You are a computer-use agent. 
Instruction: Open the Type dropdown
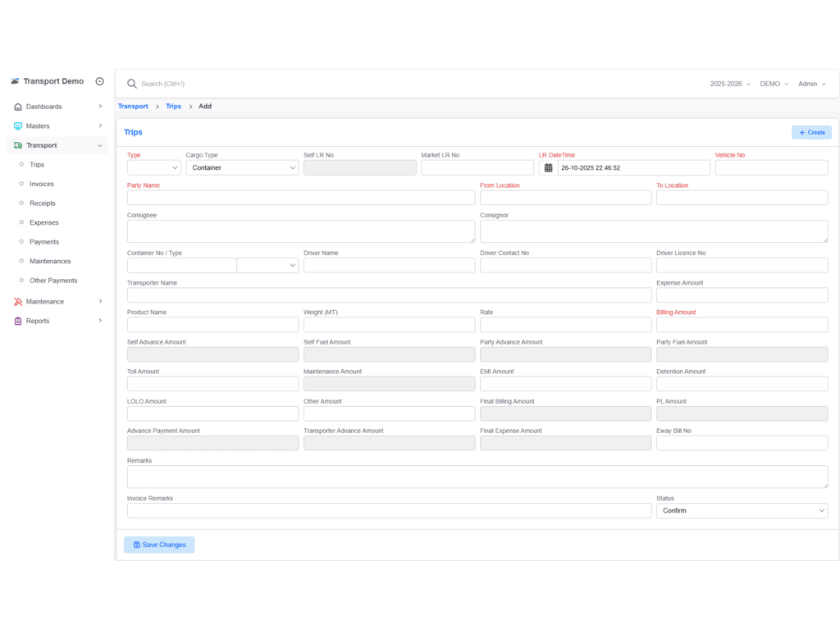(x=154, y=168)
